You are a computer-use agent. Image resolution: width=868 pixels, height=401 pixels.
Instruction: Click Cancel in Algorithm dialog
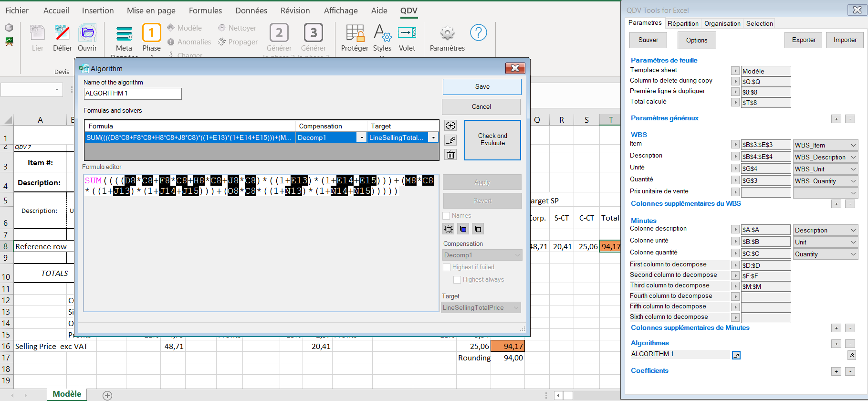(481, 107)
